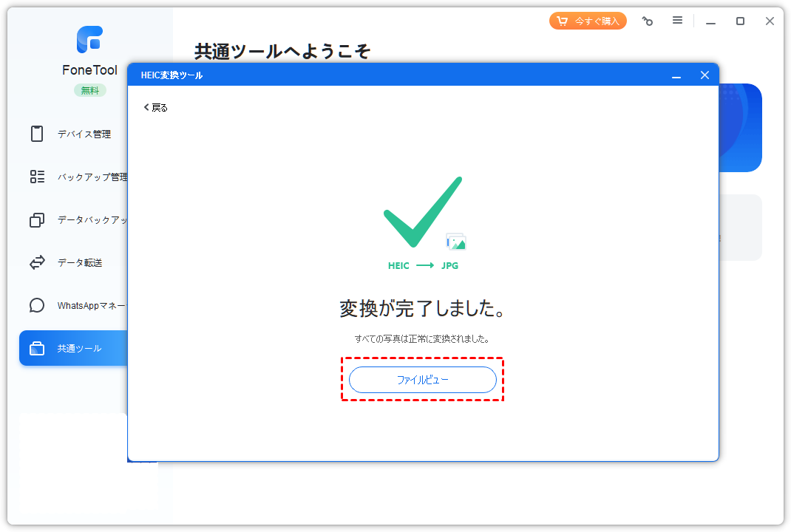
Task: Go back using the 戻る link
Action: click(x=156, y=107)
